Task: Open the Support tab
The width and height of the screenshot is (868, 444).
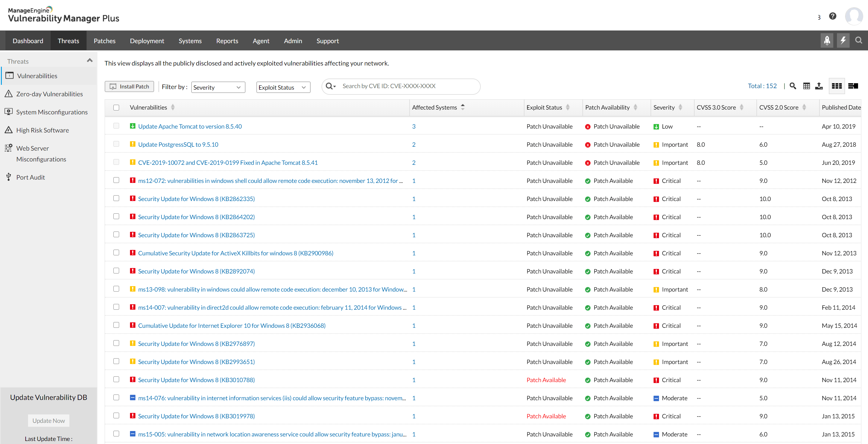Action: [x=328, y=41]
